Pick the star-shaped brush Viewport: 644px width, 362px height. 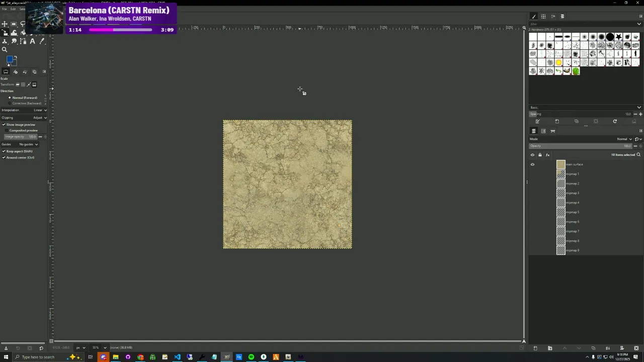(618, 37)
